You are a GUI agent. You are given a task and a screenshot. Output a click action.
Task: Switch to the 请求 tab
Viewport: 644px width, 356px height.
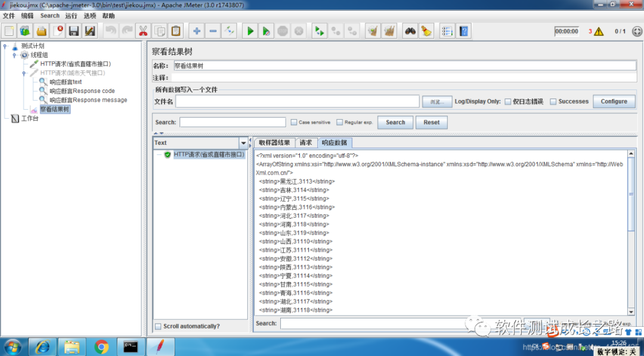pos(306,143)
